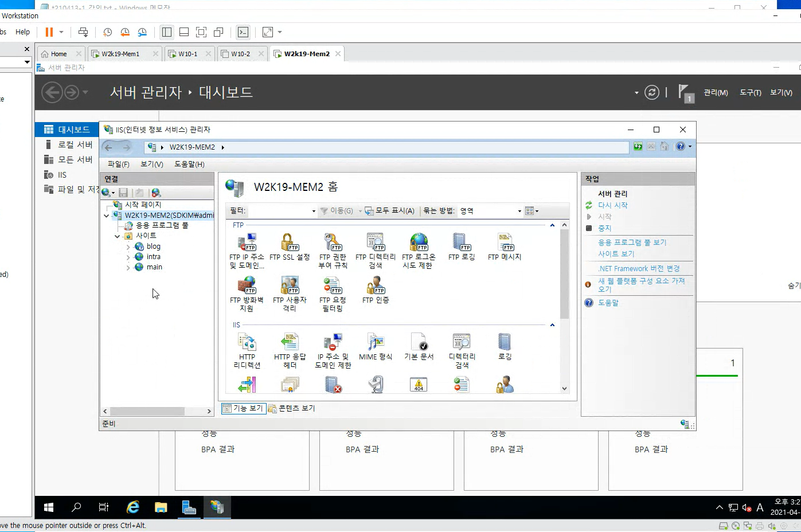Viewport: 801px width, 532px height.
Task: Open Server Manager Manage menu
Action: coord(716,92)
